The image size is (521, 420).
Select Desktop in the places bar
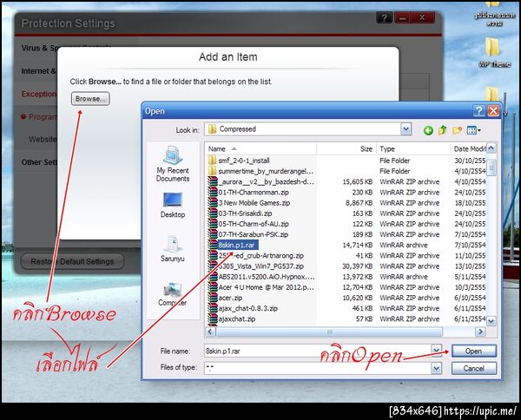pyautogui.click(x=173, y=205)
